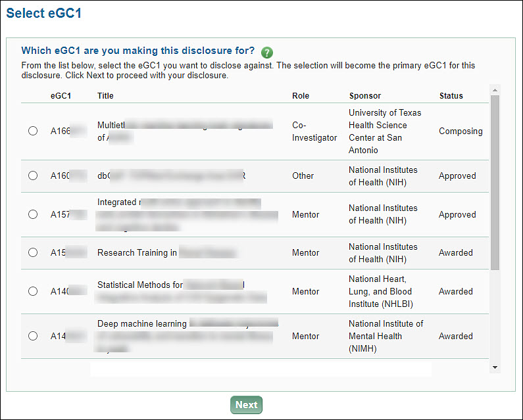Image resolution: width=523 pixels, height=420 pixels.
Task: Click the 'Select eGC1' page heading
Action: 44,13
